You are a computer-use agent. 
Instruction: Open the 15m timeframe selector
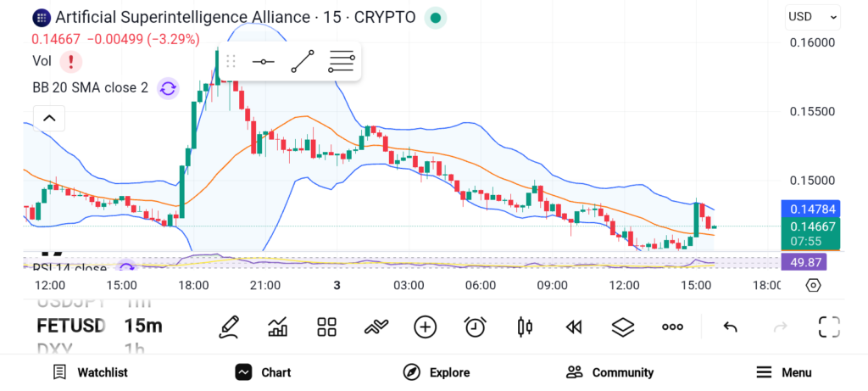click(x=142, y=326)
